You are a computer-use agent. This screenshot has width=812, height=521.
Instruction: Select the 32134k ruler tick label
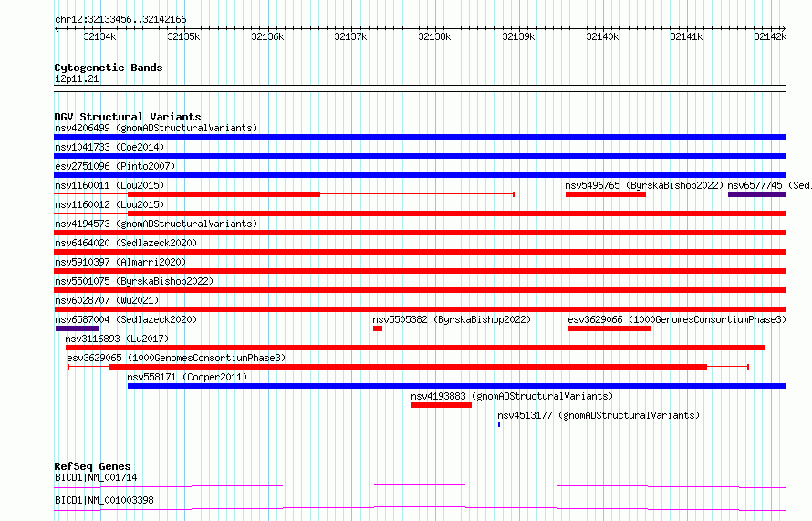(x=100, y=36)
